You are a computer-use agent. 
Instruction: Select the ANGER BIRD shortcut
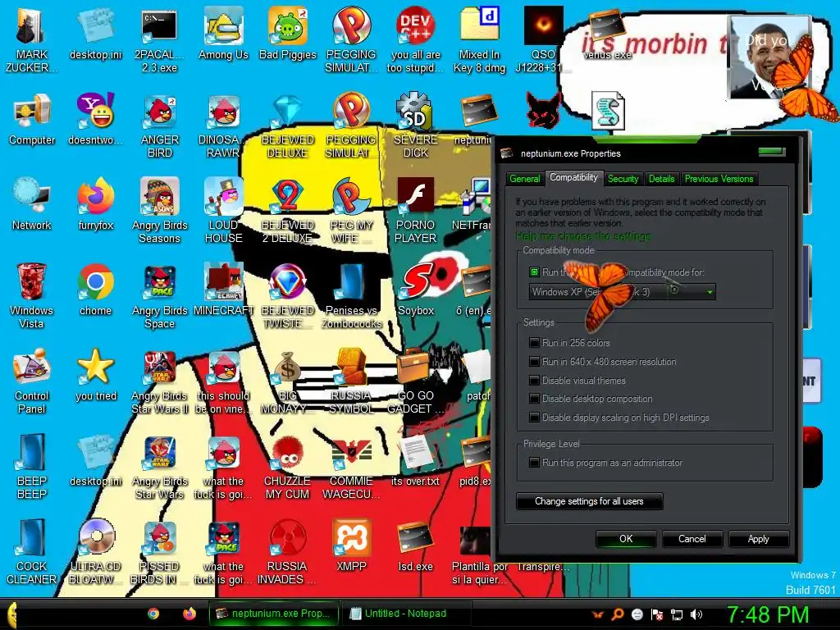coord(159,126)
